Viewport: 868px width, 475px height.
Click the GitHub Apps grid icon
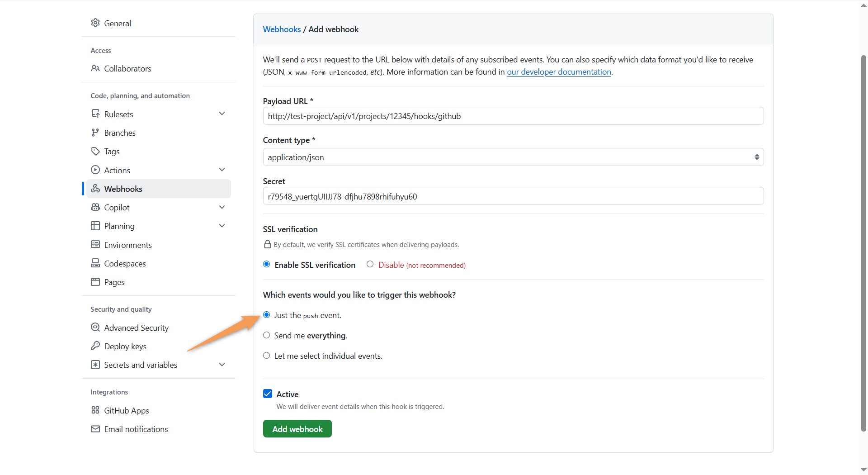coord(95,410)
